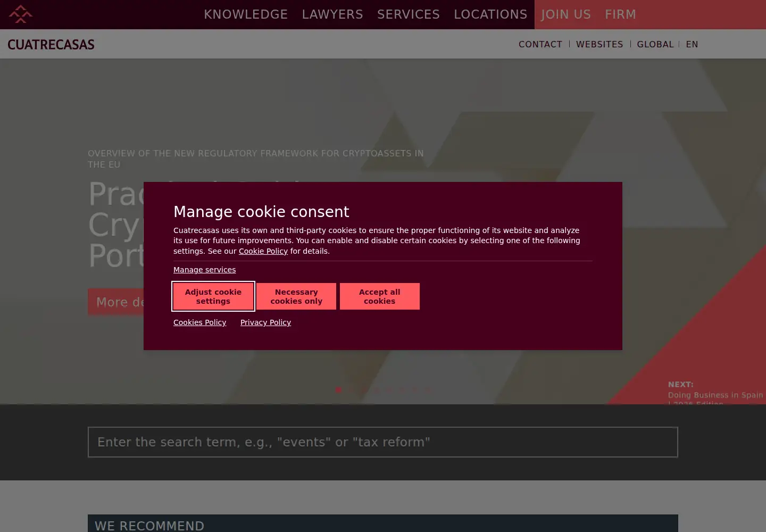Viewport: 766px width, 532px height.
Task: Click the Adjust cookie settings button
Action: point(213,296)
